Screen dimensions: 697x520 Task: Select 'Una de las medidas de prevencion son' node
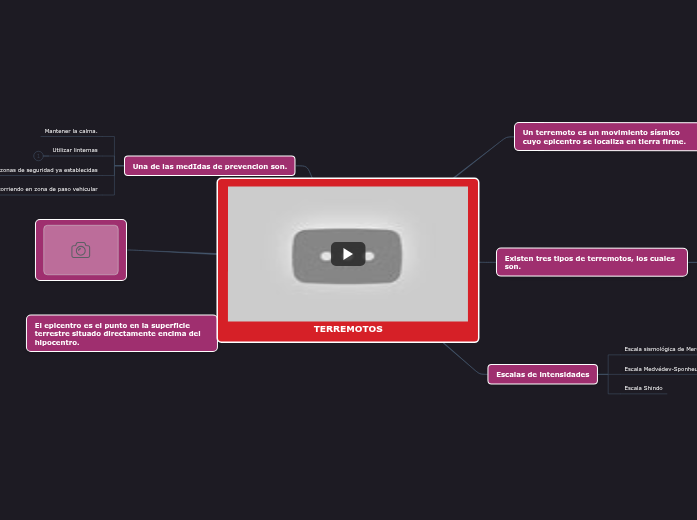point(209,166)
